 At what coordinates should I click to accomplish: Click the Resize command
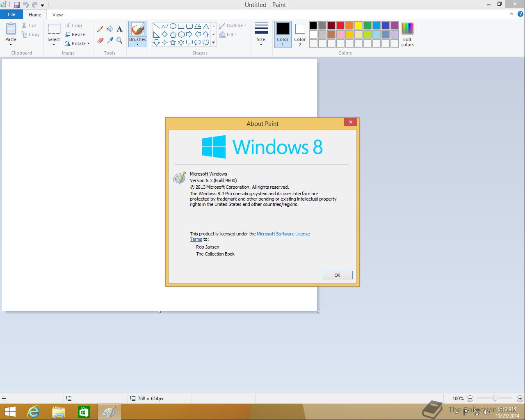click(75, 34)
